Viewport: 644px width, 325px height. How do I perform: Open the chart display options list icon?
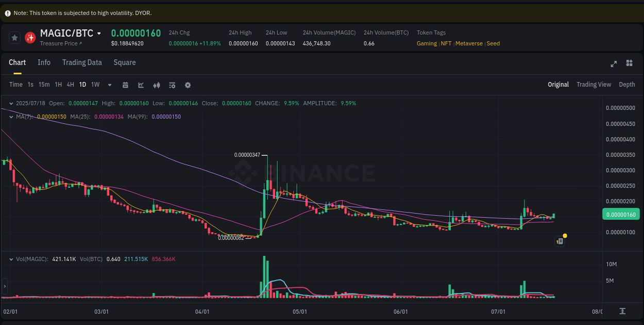(x=172, y=85)
